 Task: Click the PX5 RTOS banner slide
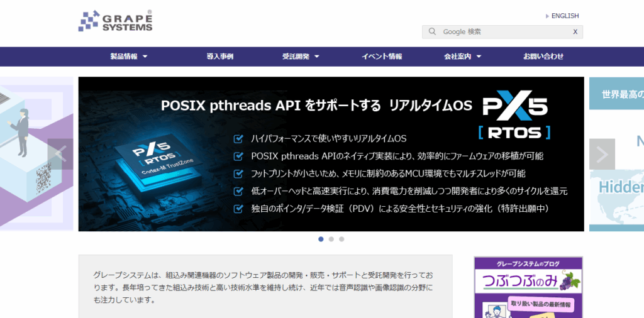pyautogui.click(x=331, y=154)
